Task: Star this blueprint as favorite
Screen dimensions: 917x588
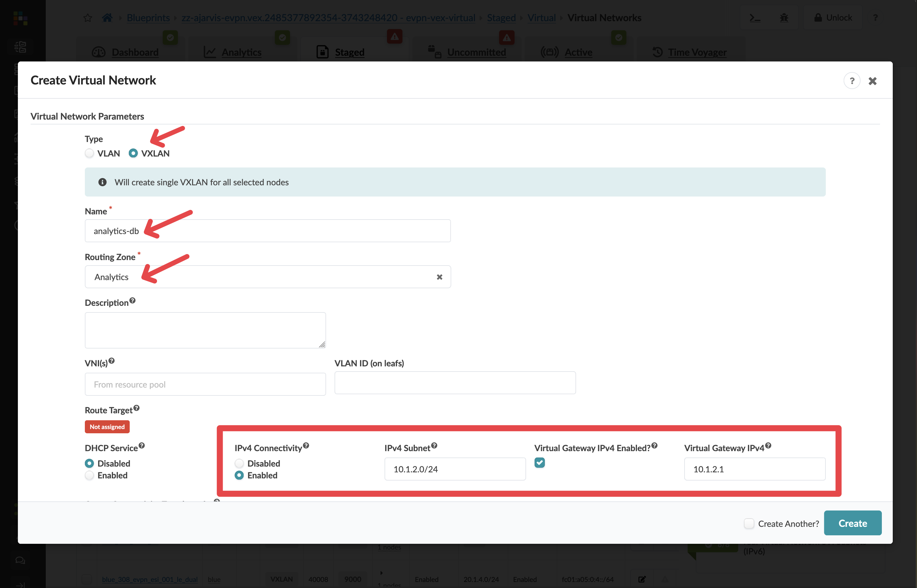Action: click(88, 18)
